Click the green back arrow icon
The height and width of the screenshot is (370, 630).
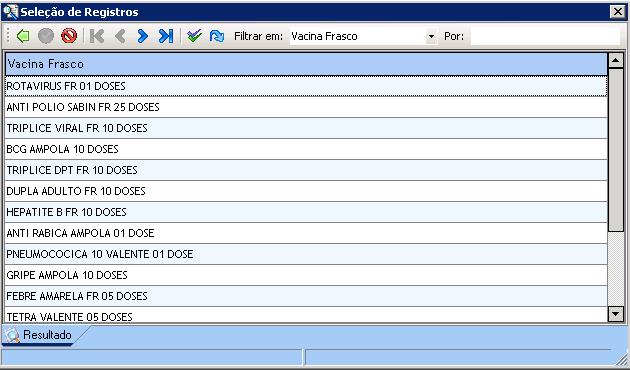coord(23,37)
